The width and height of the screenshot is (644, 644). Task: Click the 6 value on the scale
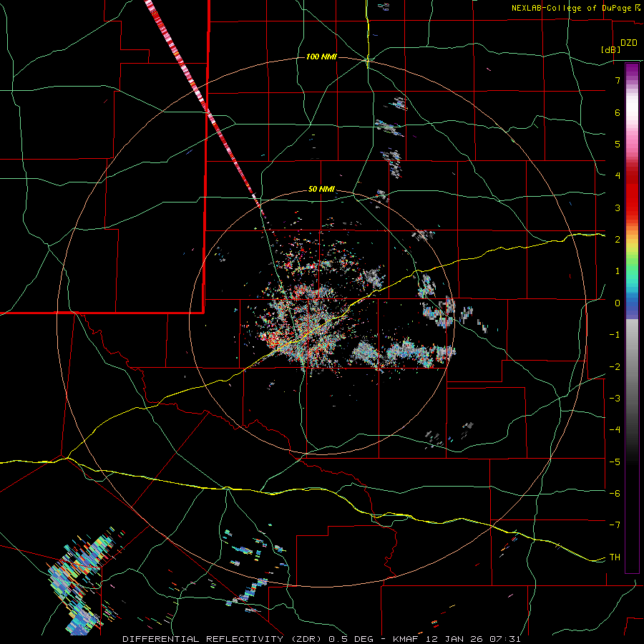coord(618,112)
